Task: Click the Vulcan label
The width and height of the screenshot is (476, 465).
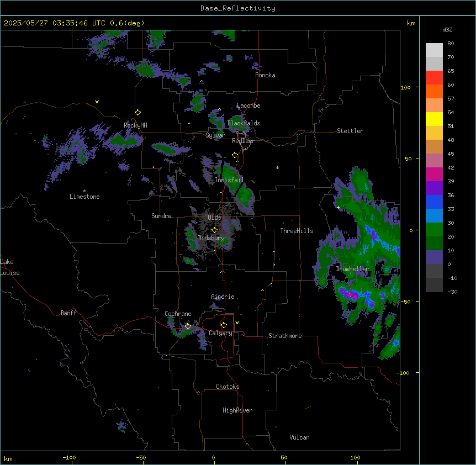Action: (x=299, y=437)
